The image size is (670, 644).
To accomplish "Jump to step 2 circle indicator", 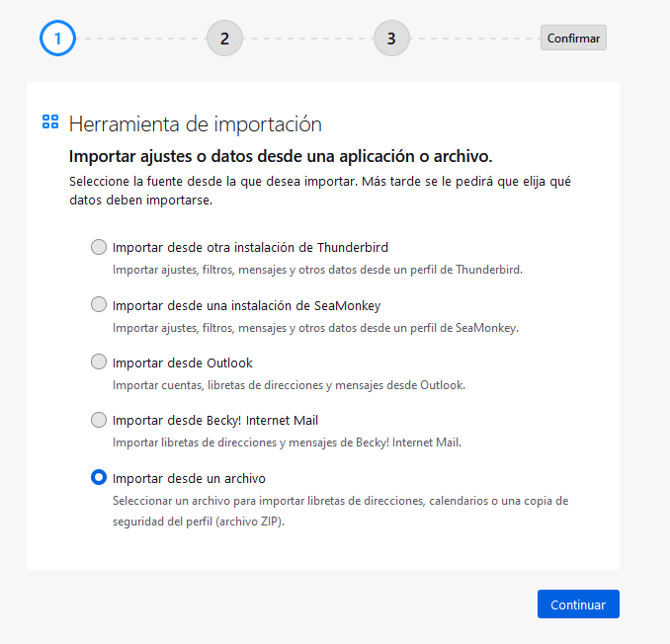I will pos(224,39).
